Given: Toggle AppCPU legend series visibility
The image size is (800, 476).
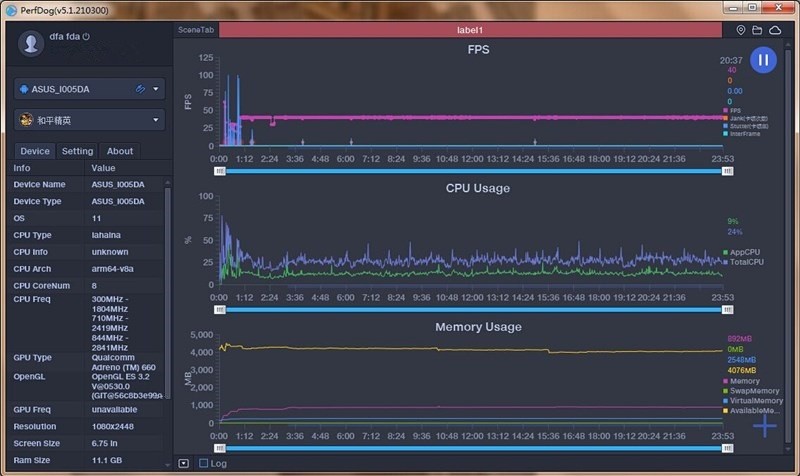Looking at the screenshot, I should tap(741, 252).
